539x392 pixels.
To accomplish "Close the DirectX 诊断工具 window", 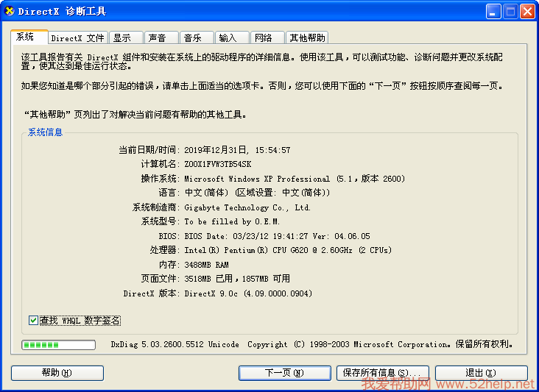I will [x=527, y=12].
